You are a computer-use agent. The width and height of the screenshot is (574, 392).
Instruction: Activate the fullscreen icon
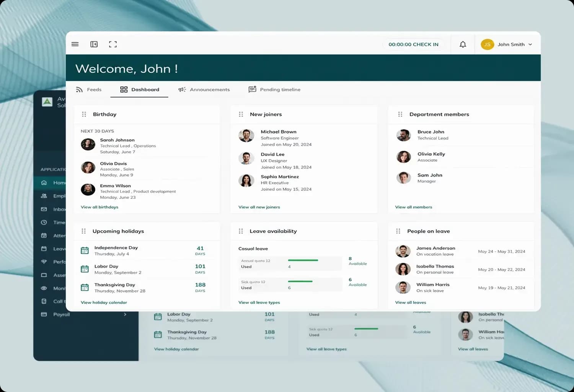pos(113,44)
